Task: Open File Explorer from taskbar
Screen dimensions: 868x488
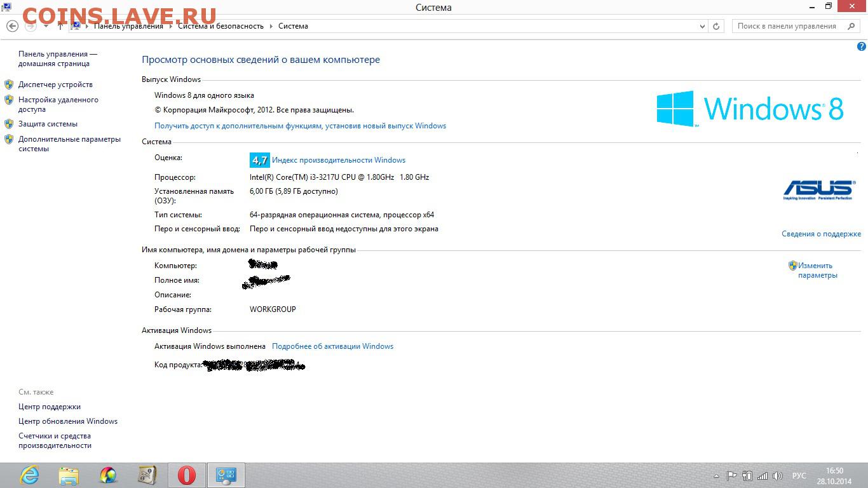Action: point(69,475)
